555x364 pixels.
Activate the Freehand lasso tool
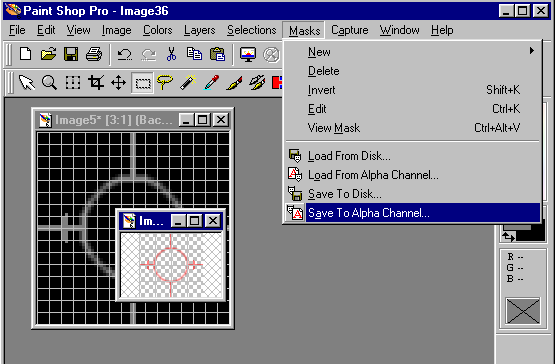click(165, 83)
